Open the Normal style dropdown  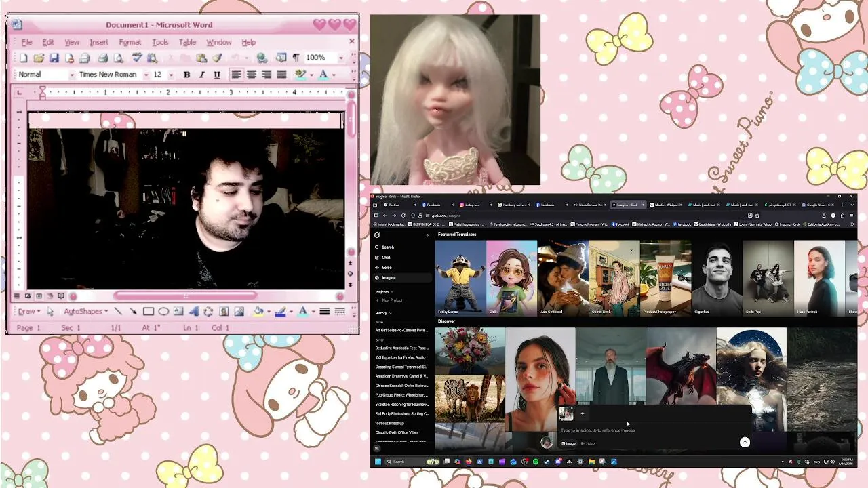tap(71, 75)
